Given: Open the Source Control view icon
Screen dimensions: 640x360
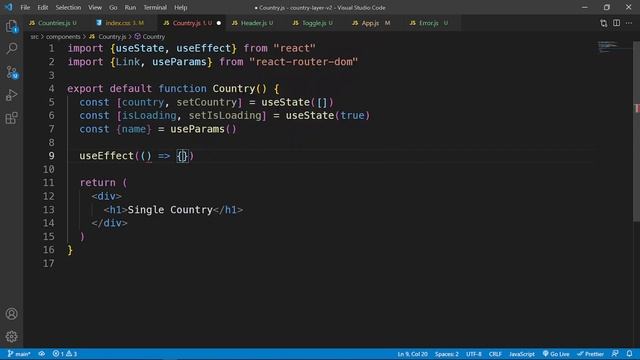Looking at the screenshot, I should (11, 72).
